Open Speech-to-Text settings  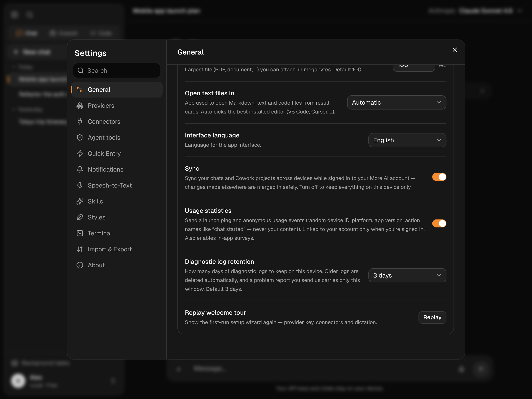click(x=117, y=186)
